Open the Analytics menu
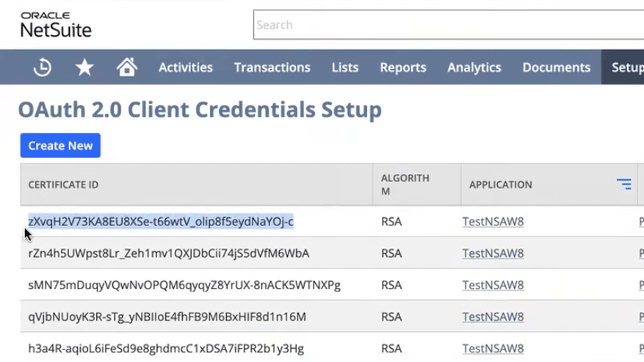The image size is (644, 362). tap(474, 68)
